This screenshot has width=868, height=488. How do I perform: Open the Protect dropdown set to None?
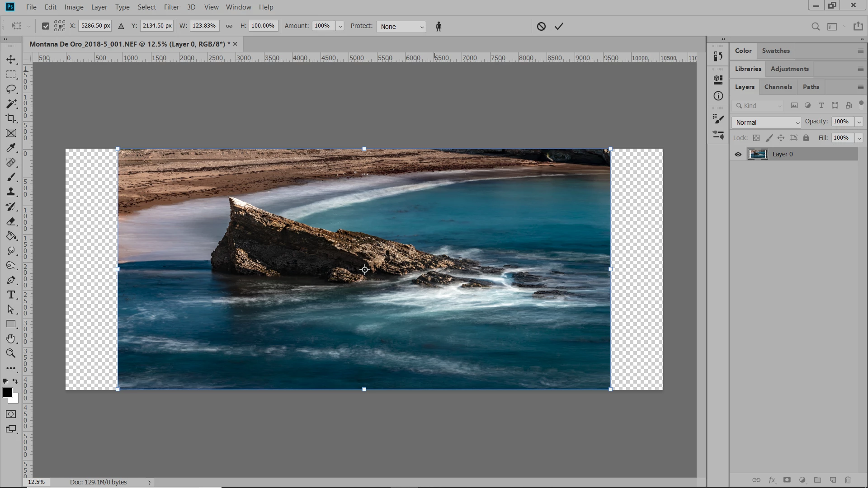(401, 27)
